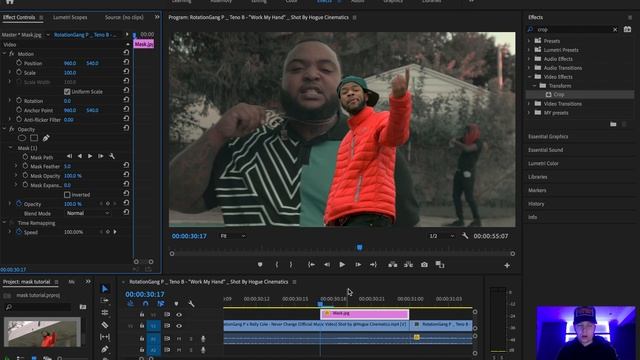Expand the Presets folder in Effects
This screenshot has height=360, width=640.
pos(529,41)
